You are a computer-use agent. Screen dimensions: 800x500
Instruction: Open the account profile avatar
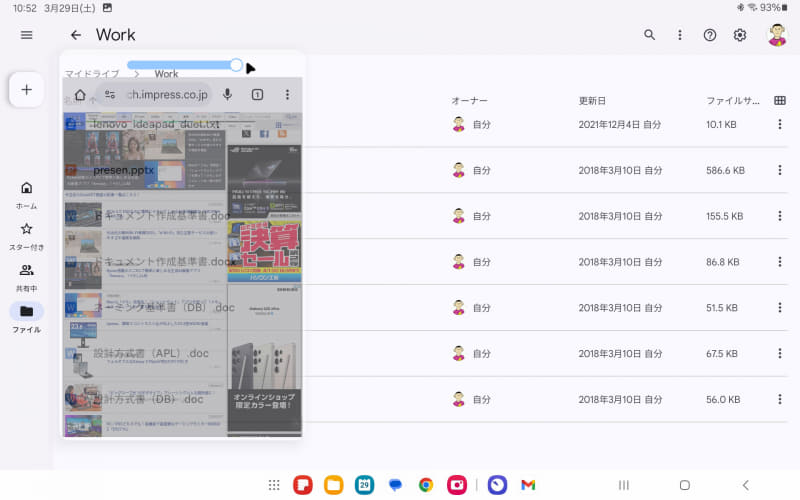click(x=777, y=35)
